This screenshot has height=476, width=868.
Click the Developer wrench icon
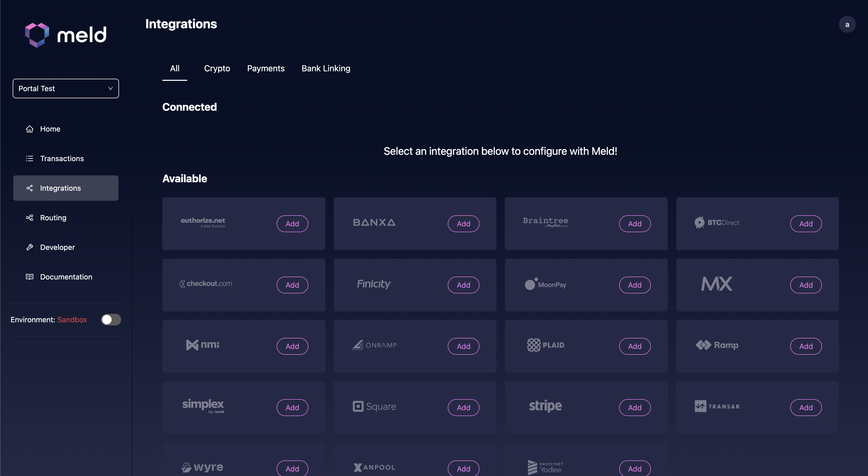(x=30, y=248)
